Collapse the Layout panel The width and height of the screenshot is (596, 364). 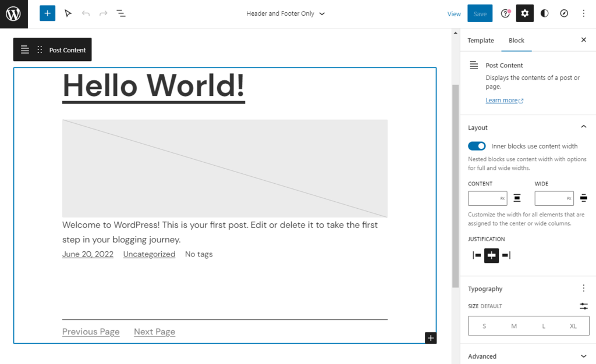pos(584,126)
